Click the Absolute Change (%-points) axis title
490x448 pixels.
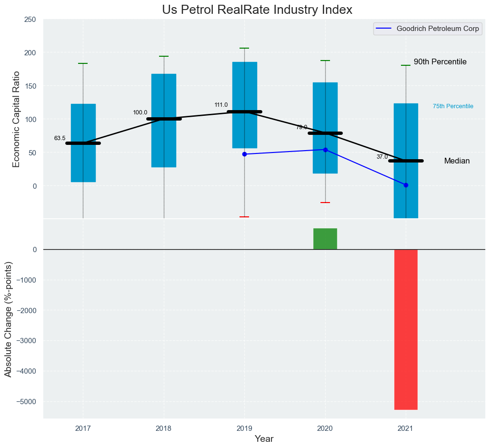click(8, 319)
